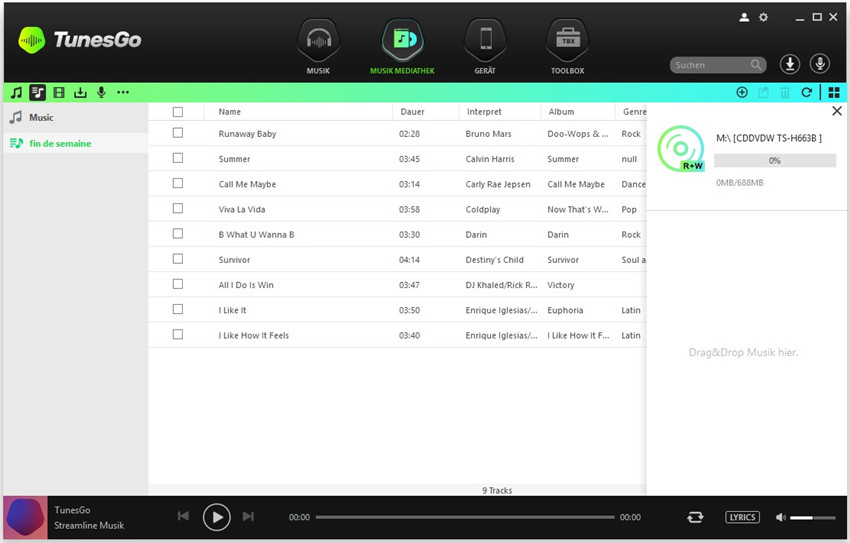This screenshot has height=543, width=850.
Task: Click the 04:14 duration cell
Action: click(x=409, y=260)
